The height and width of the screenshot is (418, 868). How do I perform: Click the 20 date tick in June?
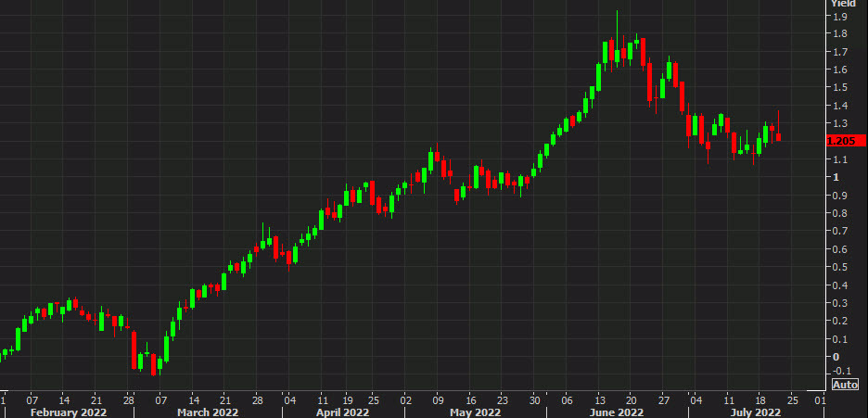point(632,399)
